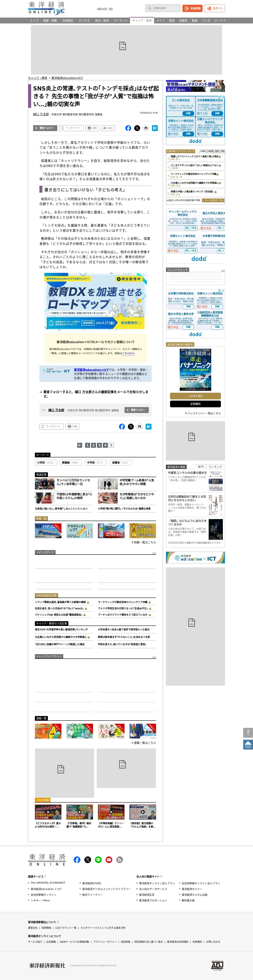Image resolution: width=253 pixels, height=980 pixels.
Task: Switch ranking to the 月間 tab
Action: click(x=222, y=151)
